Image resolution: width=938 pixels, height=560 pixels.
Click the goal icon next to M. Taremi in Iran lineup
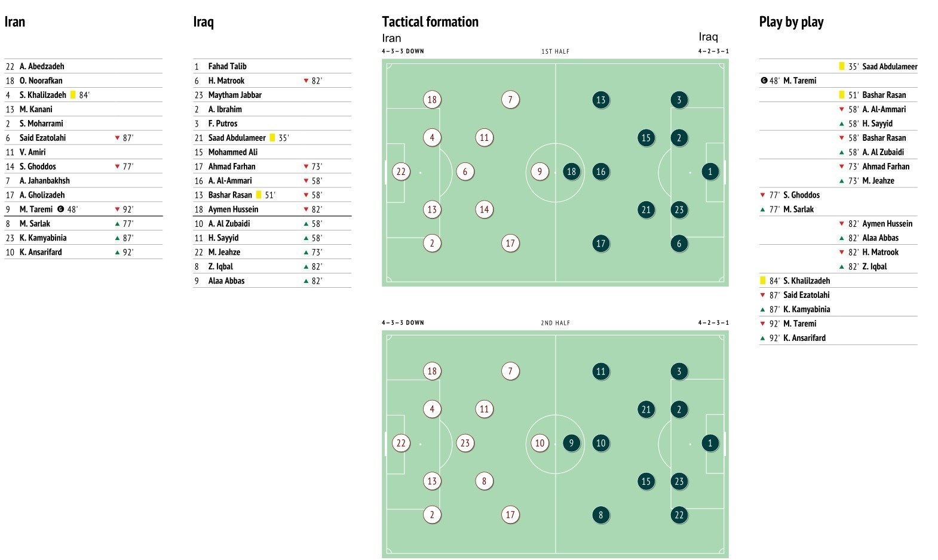pos(60,210)
